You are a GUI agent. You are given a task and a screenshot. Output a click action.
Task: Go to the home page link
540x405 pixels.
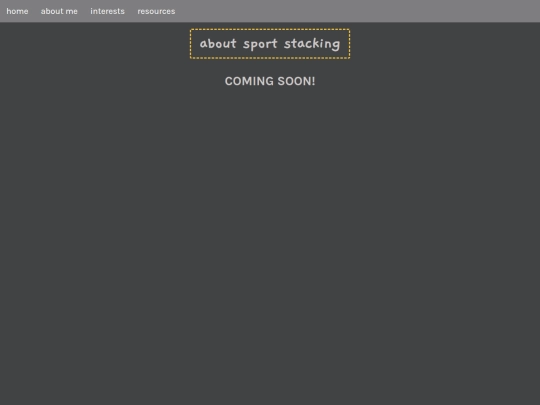point(17,11)
